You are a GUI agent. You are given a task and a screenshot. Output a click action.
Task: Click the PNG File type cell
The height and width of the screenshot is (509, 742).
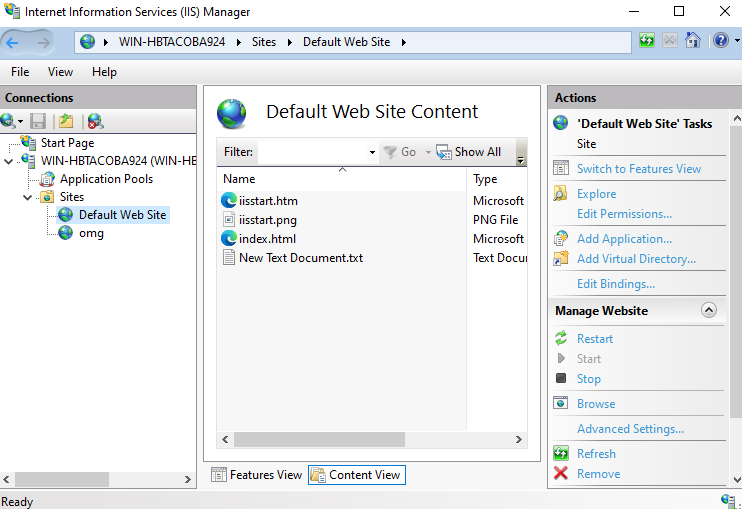(x=495, y=219)
